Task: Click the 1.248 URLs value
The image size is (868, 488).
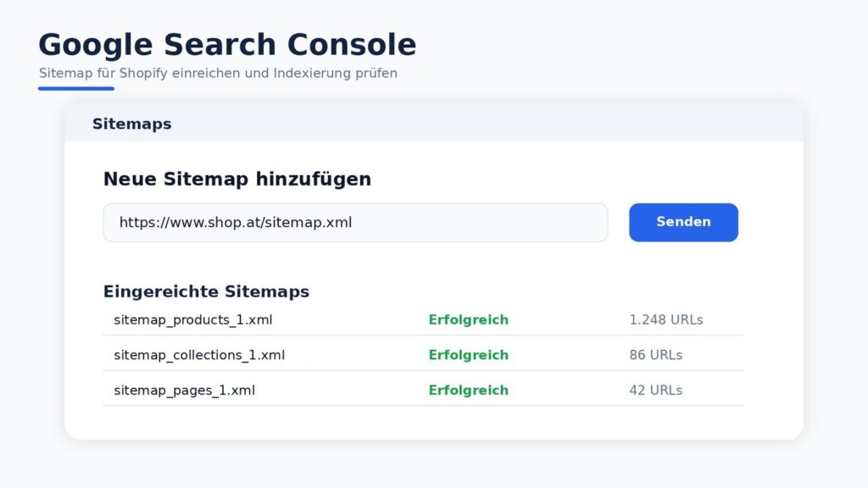Action: point(666,319)
